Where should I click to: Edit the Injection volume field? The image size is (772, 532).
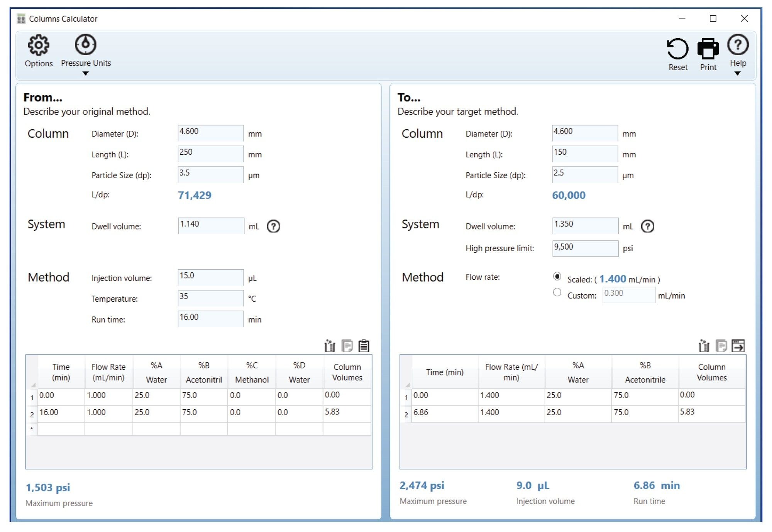pos(211,277)
